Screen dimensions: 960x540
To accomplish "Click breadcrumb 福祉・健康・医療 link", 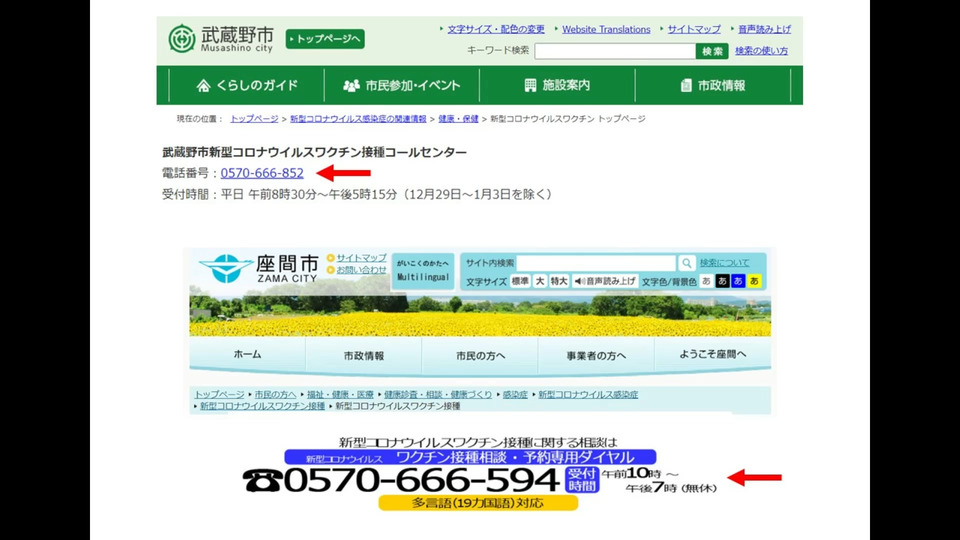I will click(x=340, y=394).
